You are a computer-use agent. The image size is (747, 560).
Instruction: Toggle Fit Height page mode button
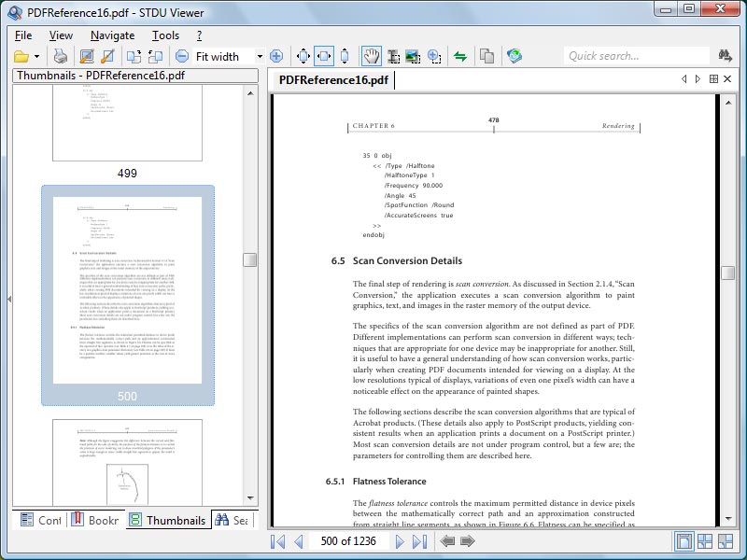(x=345, y=56)
